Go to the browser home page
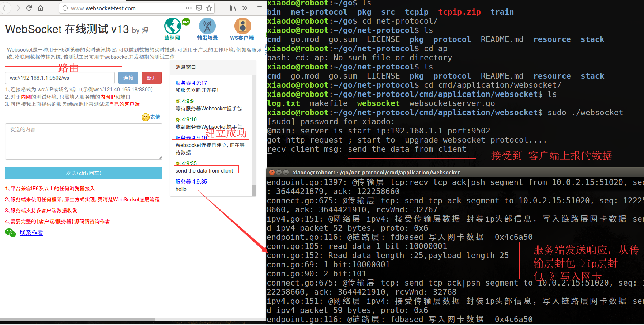The width and height of the screenshot is (644, 325). point(41,8)
